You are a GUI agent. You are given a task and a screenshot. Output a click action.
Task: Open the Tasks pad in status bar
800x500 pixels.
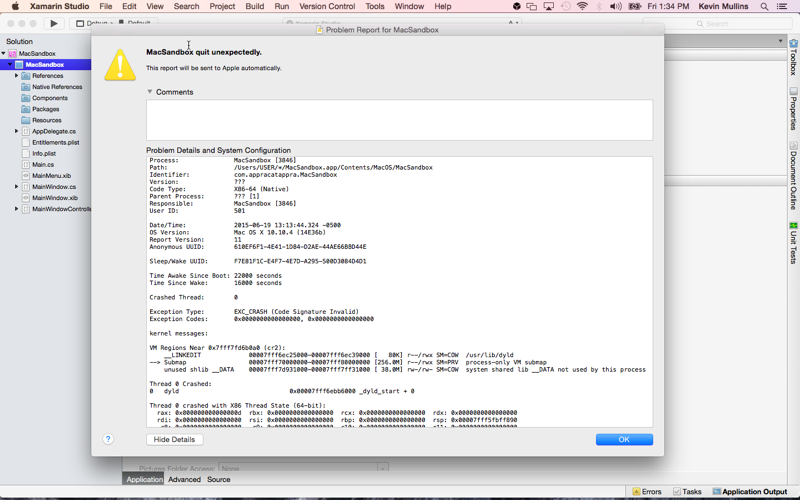(x=687, y=491)
